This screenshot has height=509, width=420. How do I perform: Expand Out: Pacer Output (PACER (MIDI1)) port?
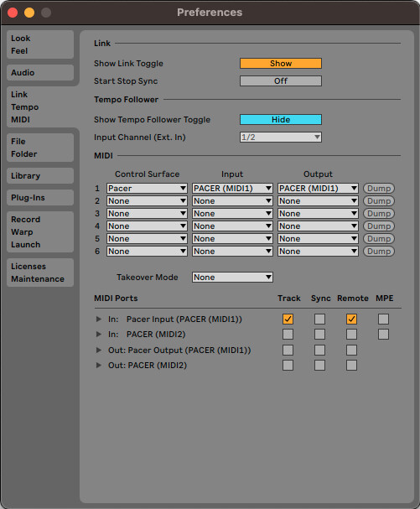(99, 350)
